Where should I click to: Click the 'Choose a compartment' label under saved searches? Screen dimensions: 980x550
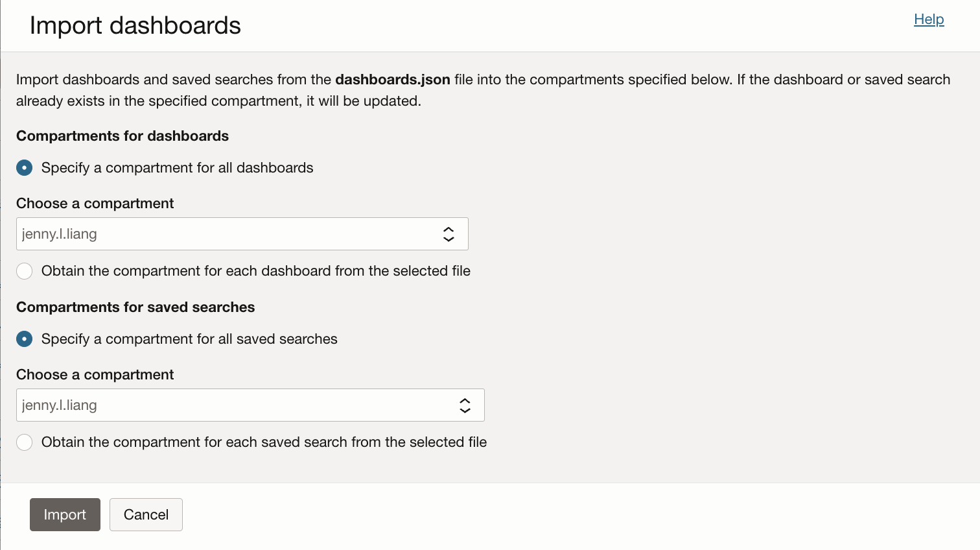click(95, 375)
